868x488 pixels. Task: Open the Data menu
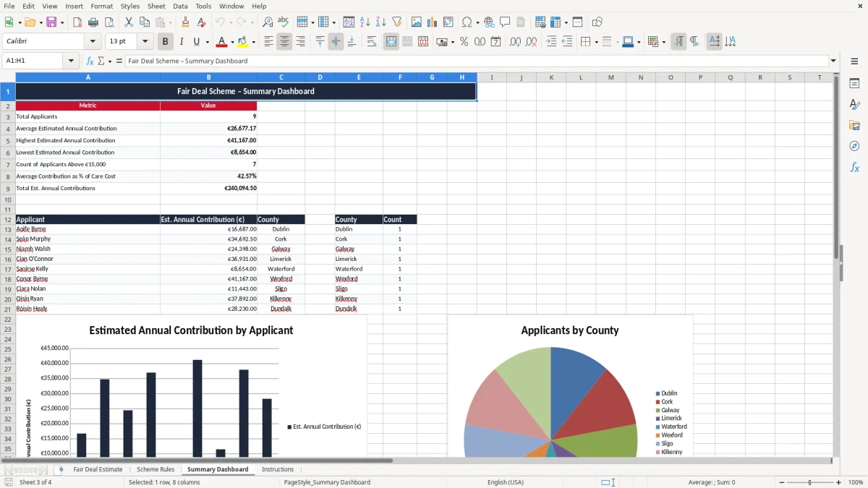pos(180,6)
